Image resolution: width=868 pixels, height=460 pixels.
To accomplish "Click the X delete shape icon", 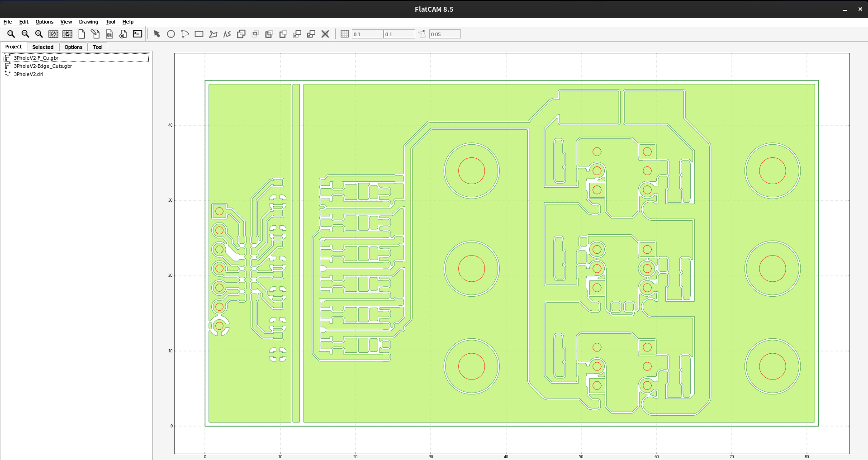I will pos(325,34).
